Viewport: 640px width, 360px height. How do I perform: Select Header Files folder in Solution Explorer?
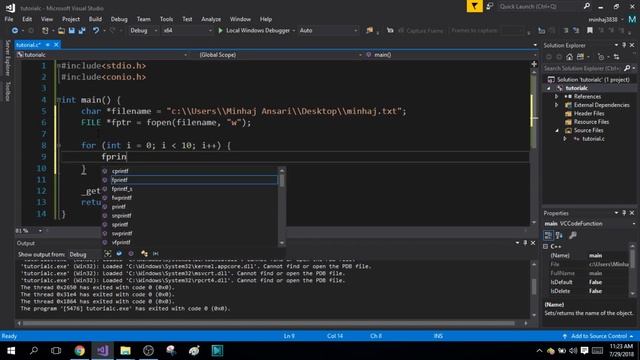coord(589,113)
